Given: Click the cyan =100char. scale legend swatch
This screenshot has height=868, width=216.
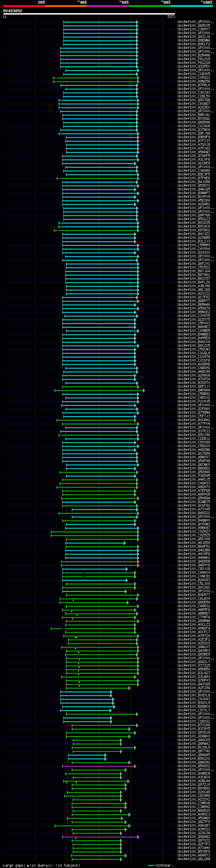Looking at the screenshot, I should point(151,865).
